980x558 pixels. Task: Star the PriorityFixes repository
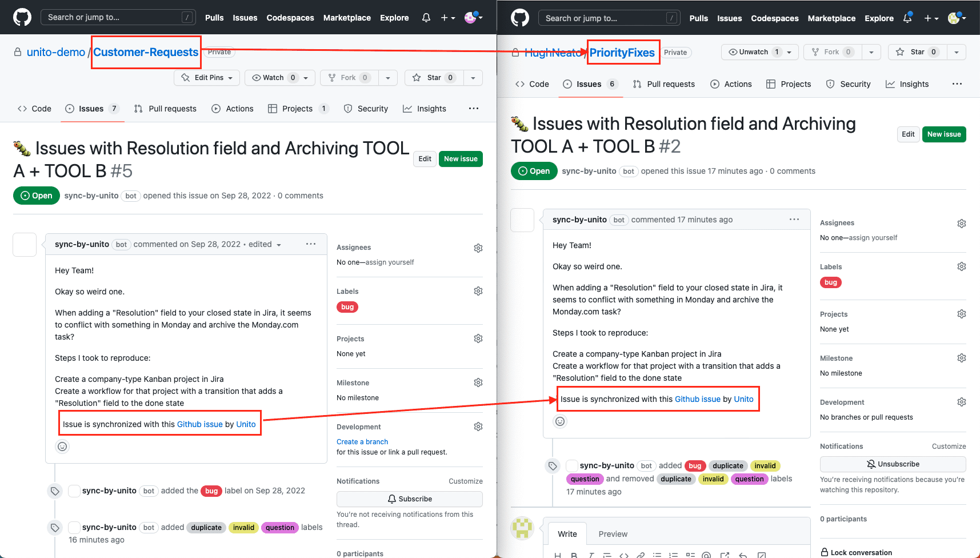pyautogui.click(x=916, y=51)
